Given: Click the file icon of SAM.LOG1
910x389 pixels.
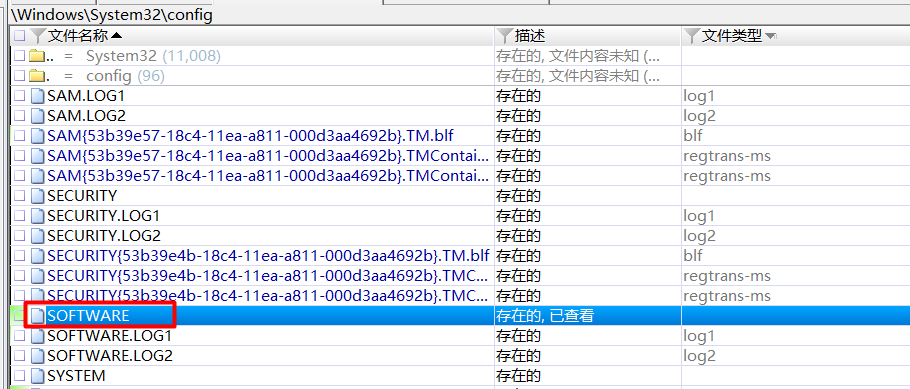Looking at the screenshot, I should click(38, 96).
